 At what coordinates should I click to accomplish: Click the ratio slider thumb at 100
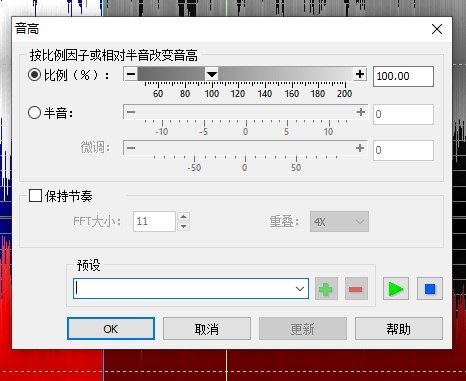(x=212, y=74)
